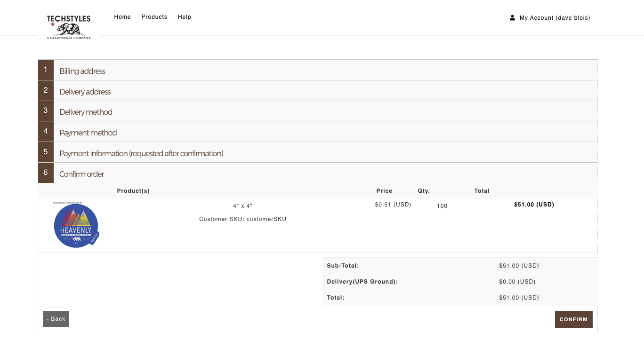Click the final Total amount $51.00 (USD)
Screen dimensions: 644x341
pos(519,298)
